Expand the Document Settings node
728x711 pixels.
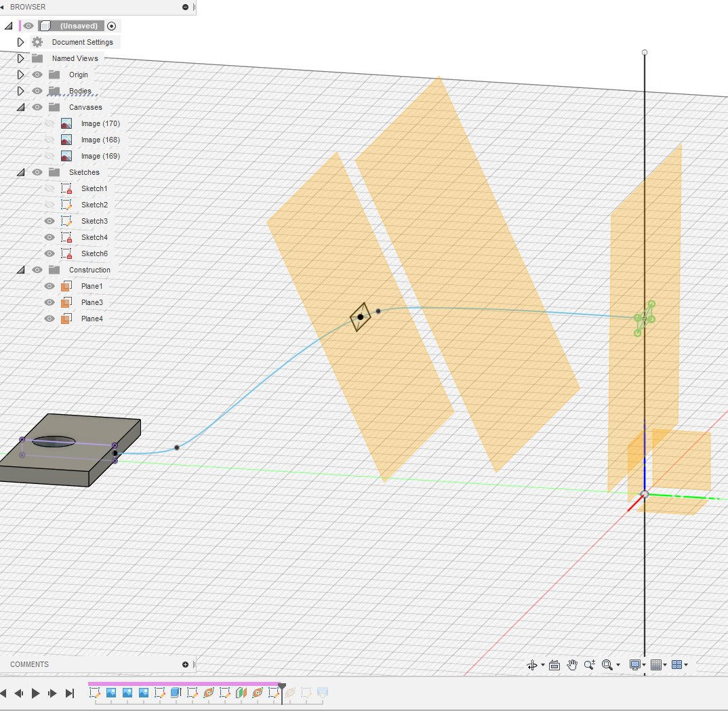pyautogui.click(x=20, y=42)
